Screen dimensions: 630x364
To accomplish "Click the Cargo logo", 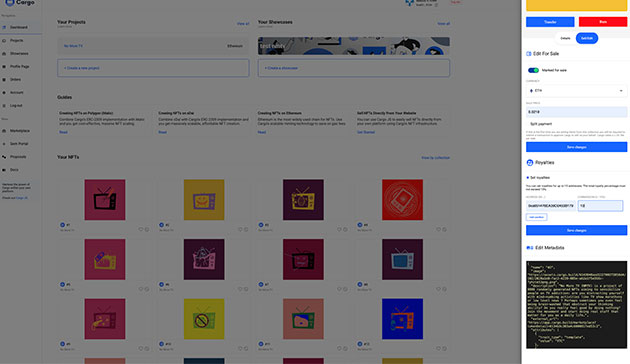I will [x=20, y=2].
